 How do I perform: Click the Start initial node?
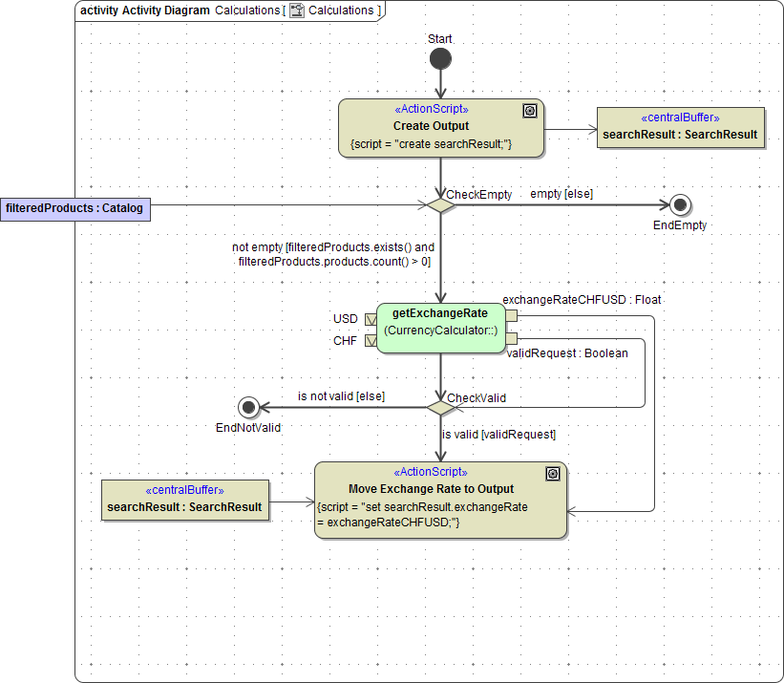pyautogui.click(x=440, y=59)
